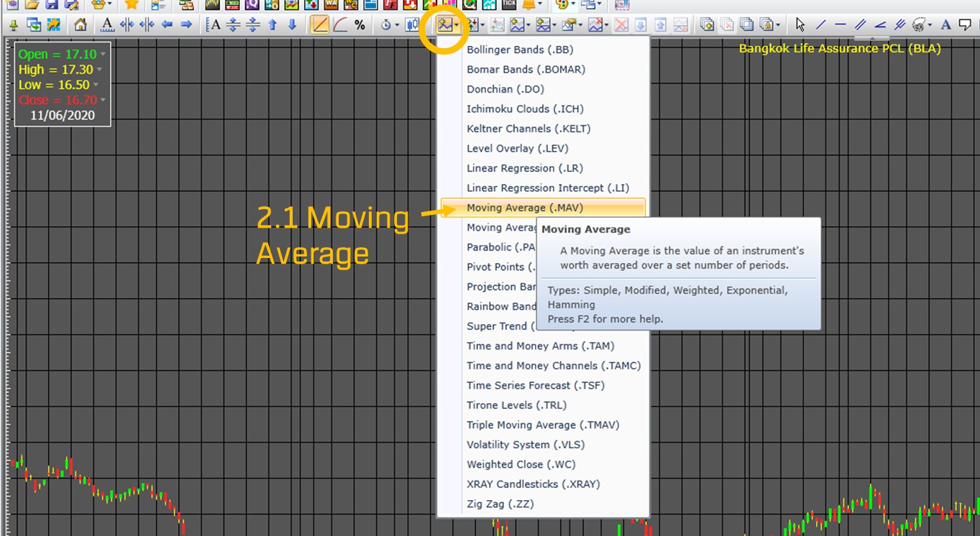This screenshot has height=536, width=980.
Task: Select the arrow pointer cursor tool
Action: click(800, 25)
